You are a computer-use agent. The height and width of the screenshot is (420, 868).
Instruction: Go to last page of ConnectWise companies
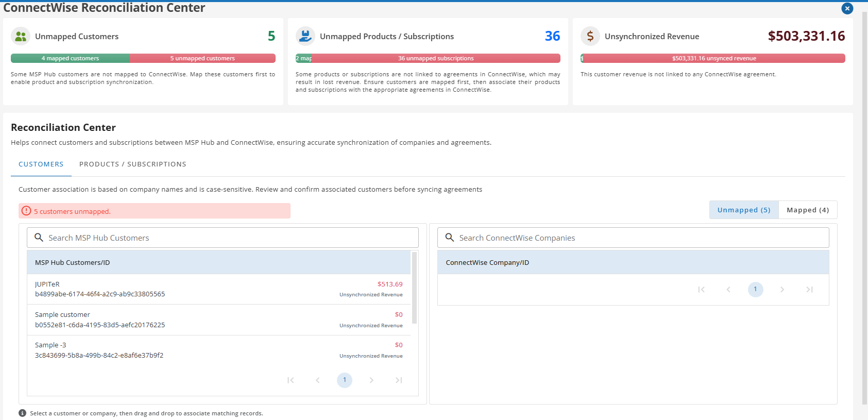810,290
